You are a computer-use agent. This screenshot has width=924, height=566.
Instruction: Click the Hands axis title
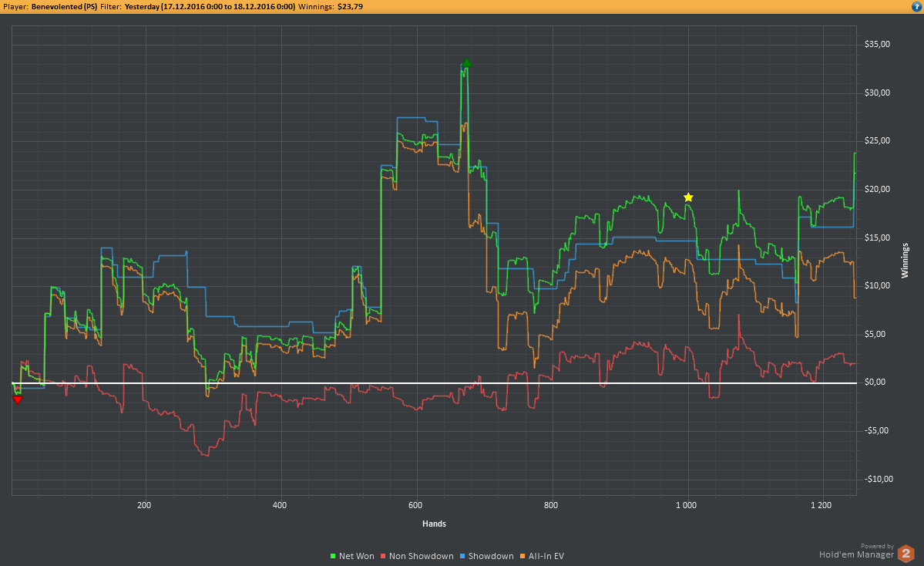pos(435,524)
